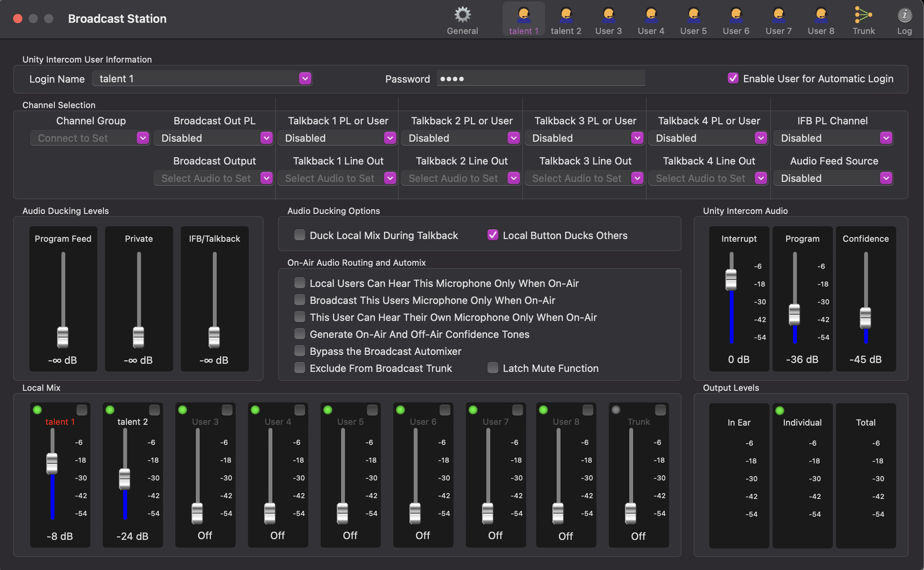
Task: Enable Duck Local Mix During Talkback
Action: pyautogui.click(x=299, y=235)
